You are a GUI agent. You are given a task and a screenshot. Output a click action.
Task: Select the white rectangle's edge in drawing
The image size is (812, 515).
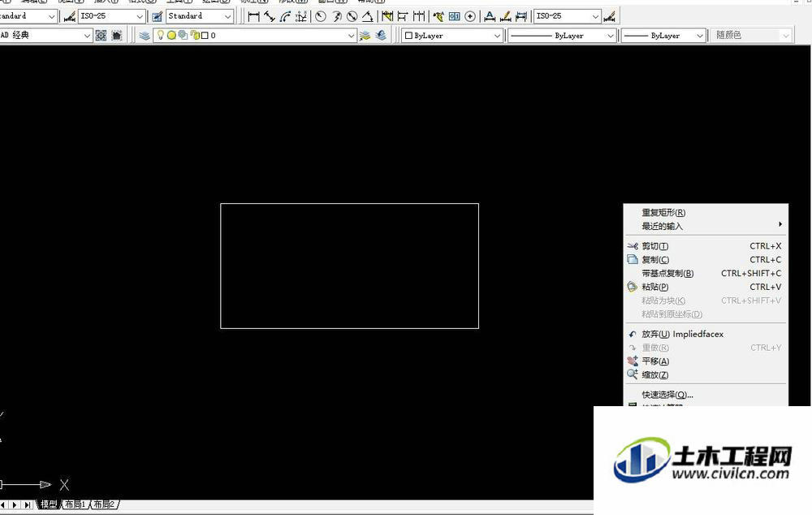(x=349, y=204)
